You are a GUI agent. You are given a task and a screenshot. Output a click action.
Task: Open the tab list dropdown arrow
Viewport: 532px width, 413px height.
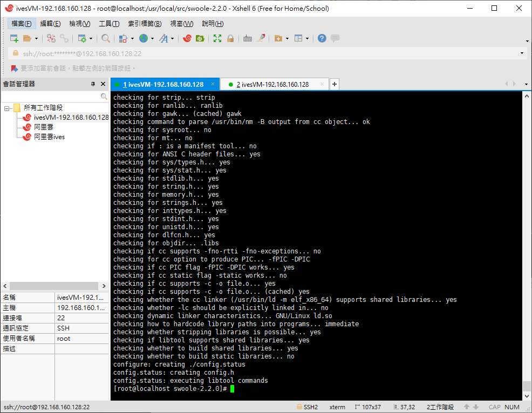point(526,84)
